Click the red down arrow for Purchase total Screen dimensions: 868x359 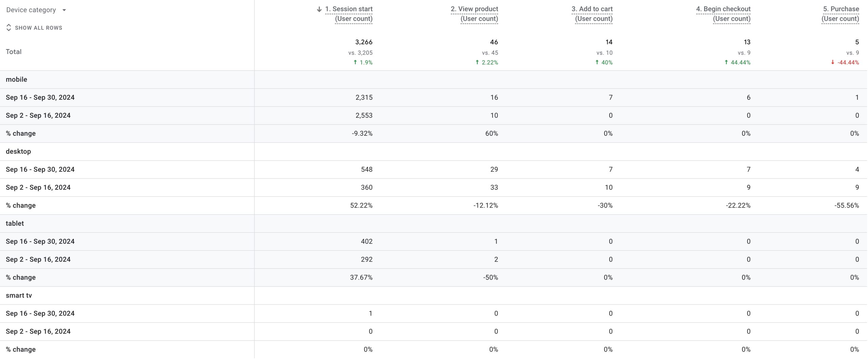coord(832,62)
